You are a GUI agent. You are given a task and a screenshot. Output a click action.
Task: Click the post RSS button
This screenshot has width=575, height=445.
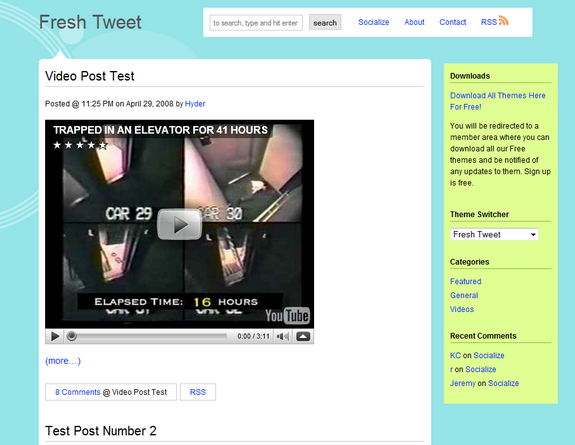click(x=198, y=392)
